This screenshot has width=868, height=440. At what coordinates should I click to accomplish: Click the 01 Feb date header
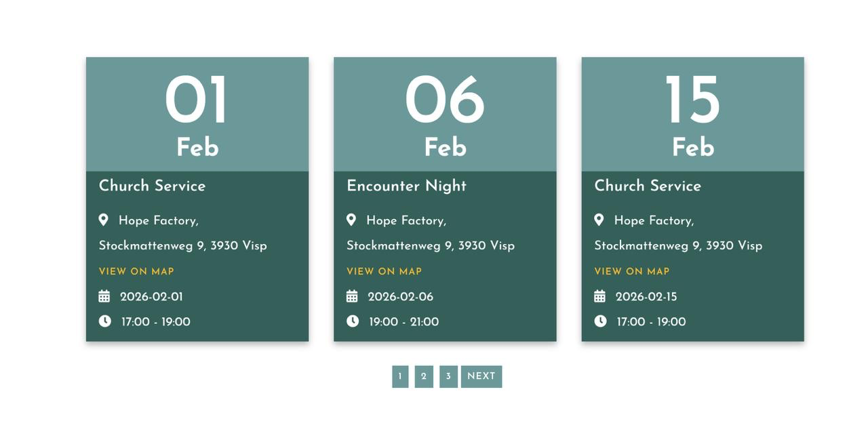(x=197, y=115)
